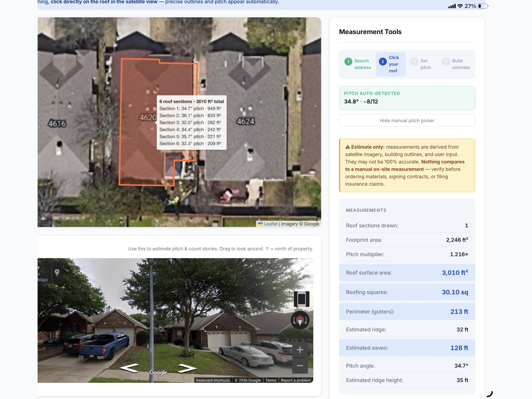532x399 pixels.
Task: Click Roofing squares 30.10 sq value
Action: pyautogui.click(x=455, y=292)
